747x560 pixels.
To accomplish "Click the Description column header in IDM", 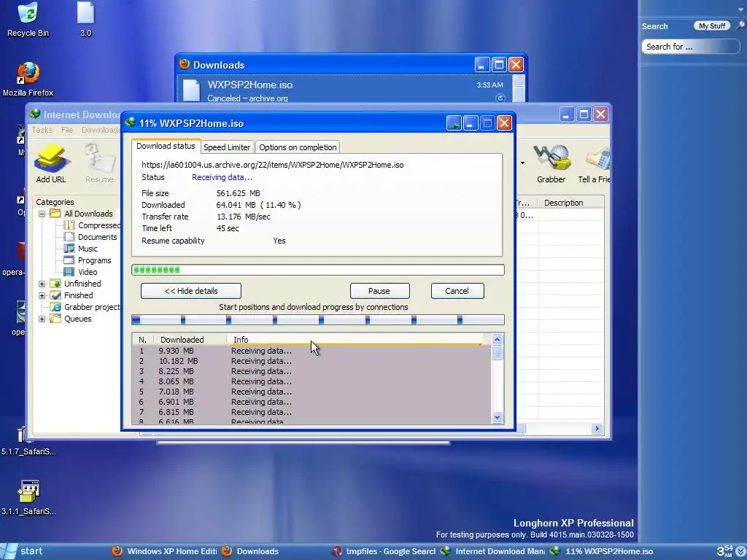I will pos(570,203).
